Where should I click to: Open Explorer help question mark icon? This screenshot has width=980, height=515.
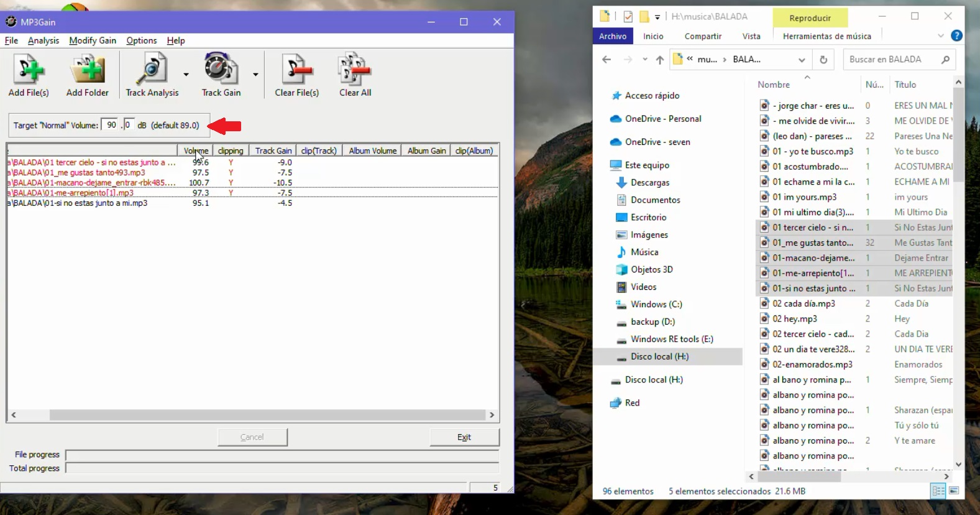957,36
